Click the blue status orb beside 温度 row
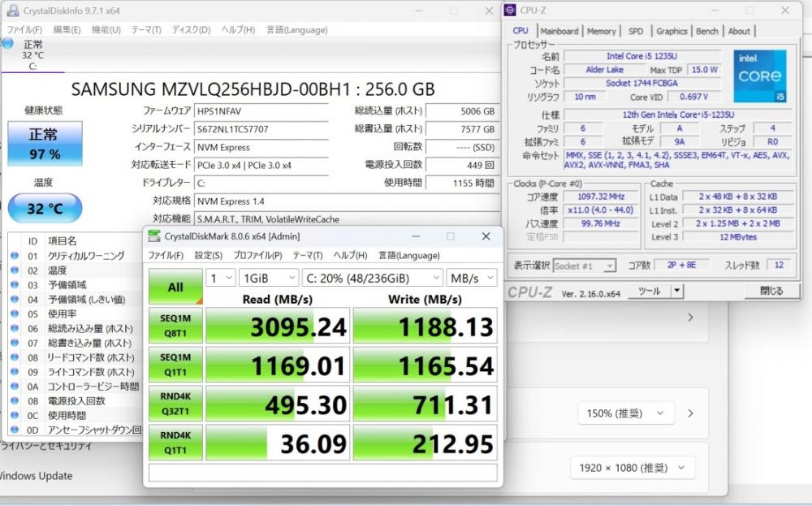812x506 pixels. coord(15,270)
